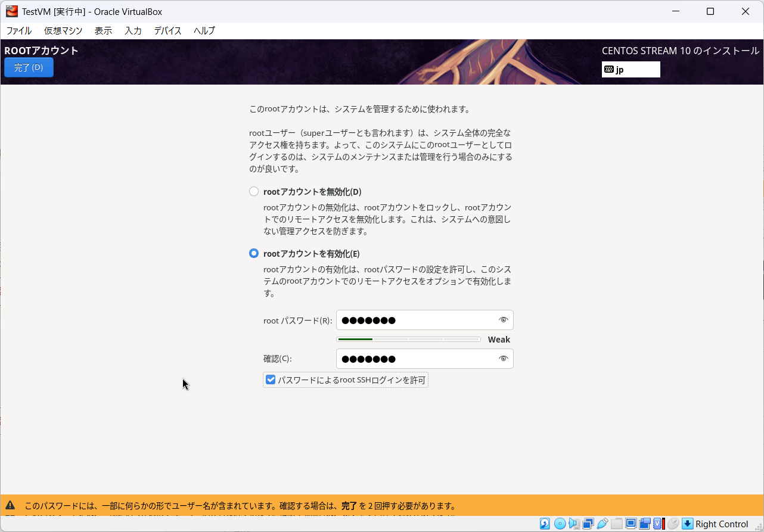Maximize the VirtualBox window

coord(710,11)
